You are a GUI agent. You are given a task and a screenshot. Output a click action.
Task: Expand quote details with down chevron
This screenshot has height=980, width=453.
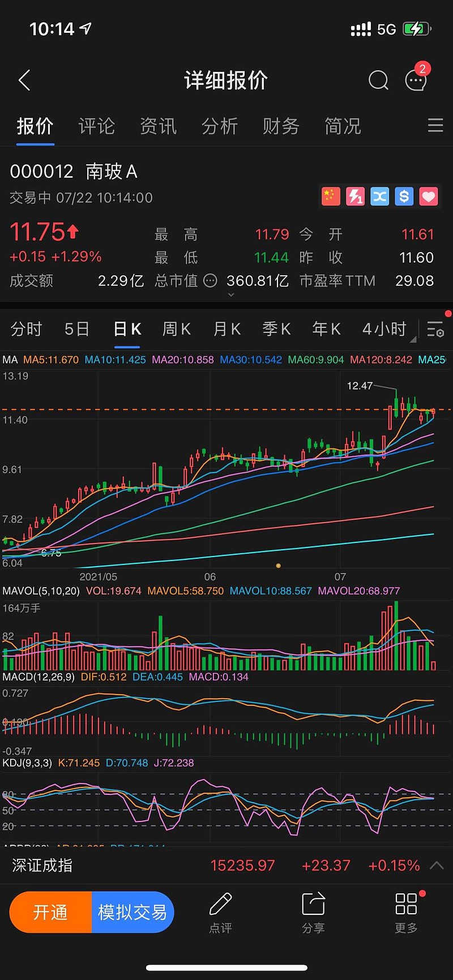tap(230, 295)
